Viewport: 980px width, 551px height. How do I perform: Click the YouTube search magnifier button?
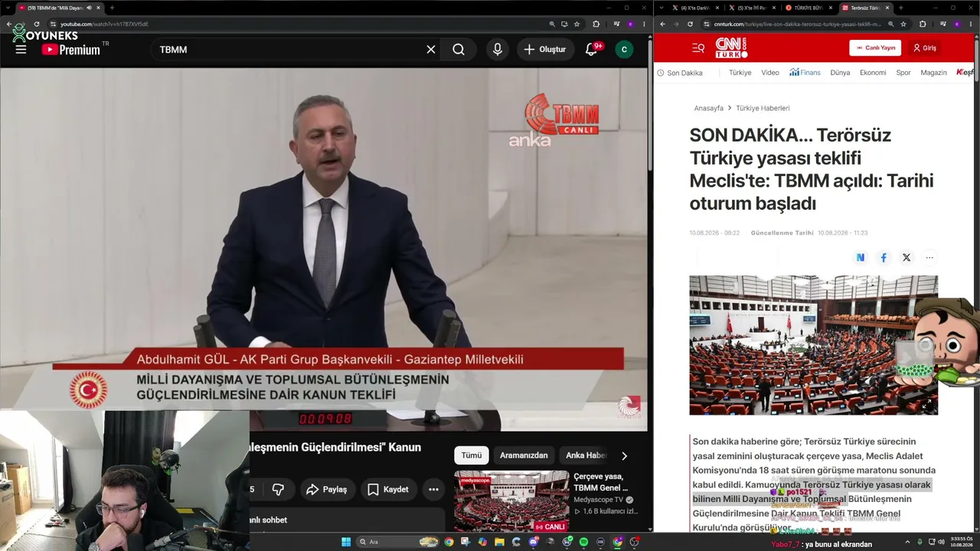tap(459, 50)
